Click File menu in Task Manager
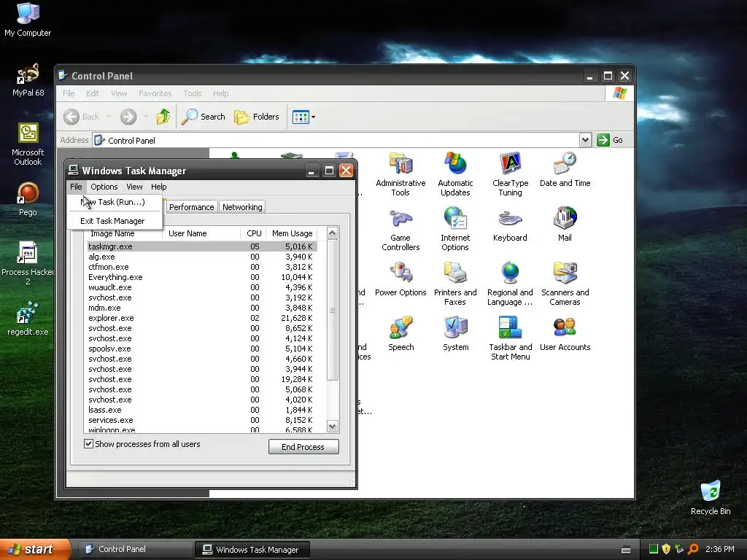 pos(76,187)
